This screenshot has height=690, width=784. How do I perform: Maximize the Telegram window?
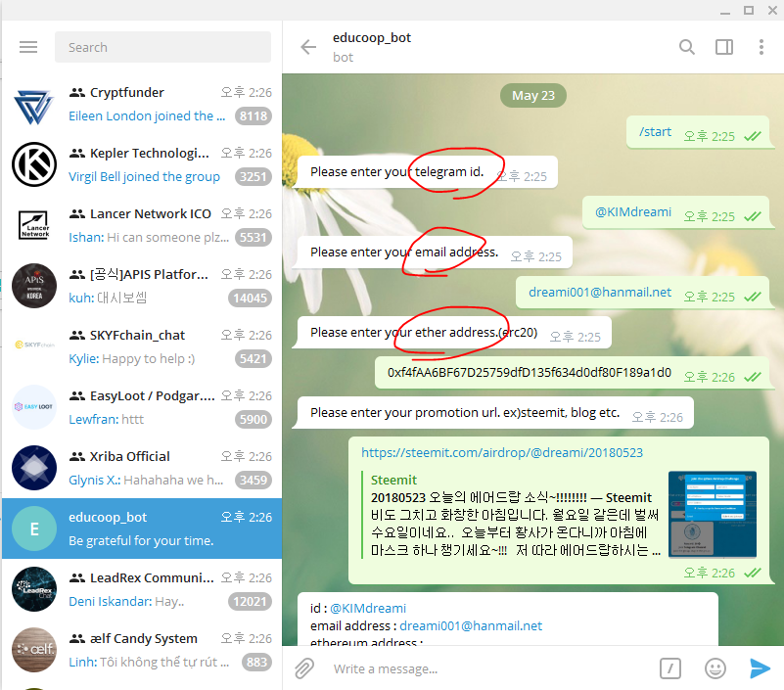(749, 10)
